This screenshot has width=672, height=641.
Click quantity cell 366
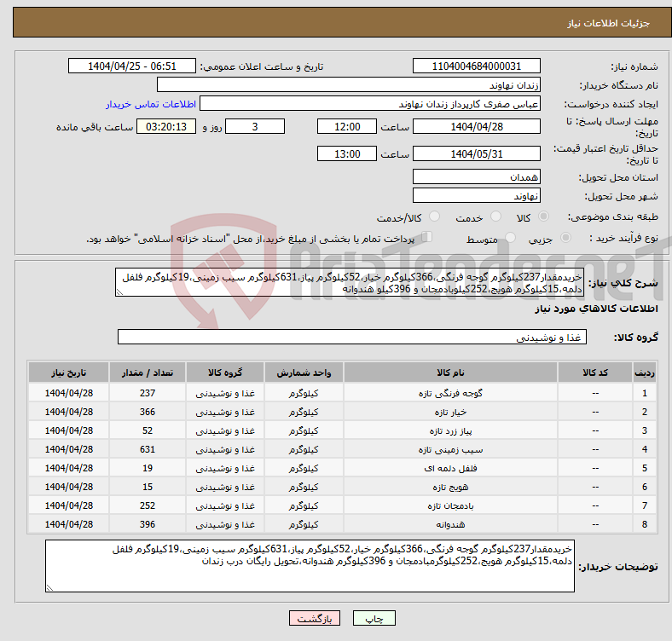click(x=148, y=412)
